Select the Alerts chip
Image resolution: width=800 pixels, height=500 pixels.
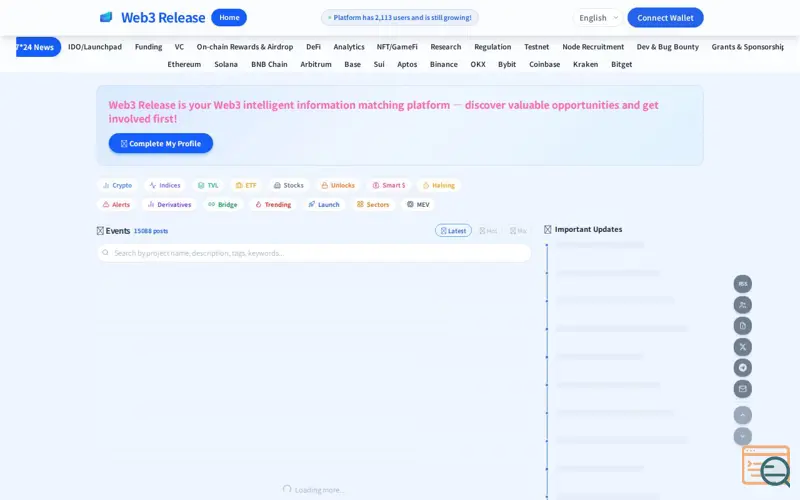[116, 205]
